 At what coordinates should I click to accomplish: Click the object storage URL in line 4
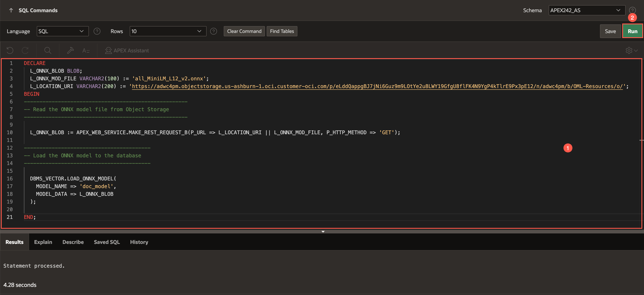[377, 86]
